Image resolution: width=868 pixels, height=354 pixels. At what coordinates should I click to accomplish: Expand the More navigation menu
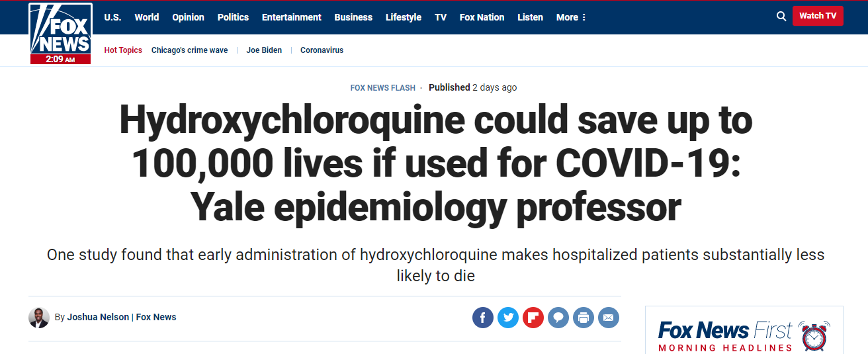[571, 17]
